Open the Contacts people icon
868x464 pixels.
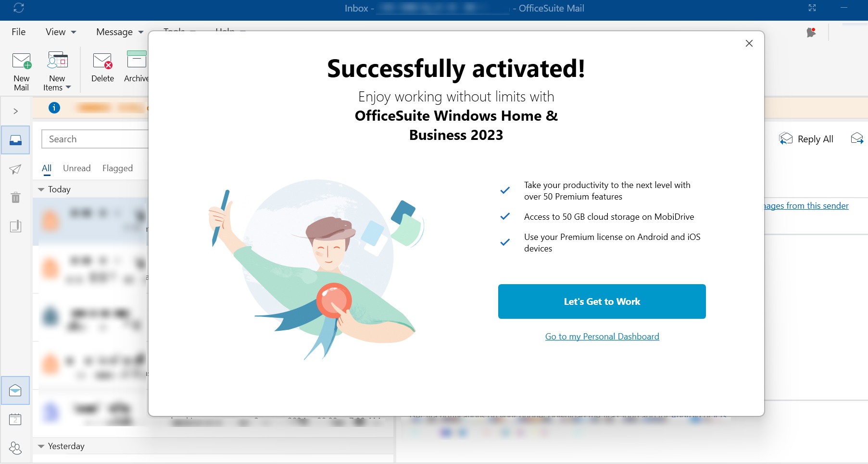pyautogui.click(x=15, y=448)
